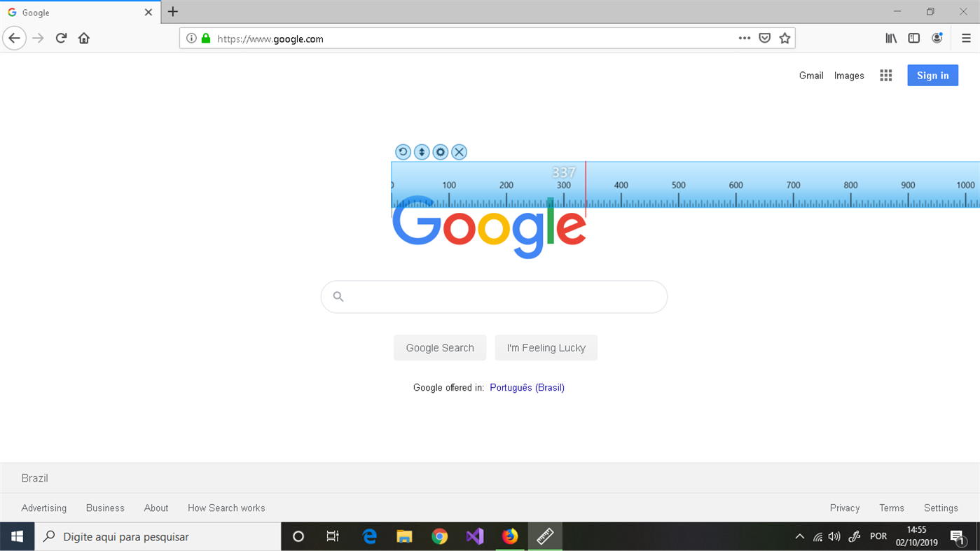The image size is (980, 551).
Task: Open the Firefox hamburger menu
Action: click(966, 39)
